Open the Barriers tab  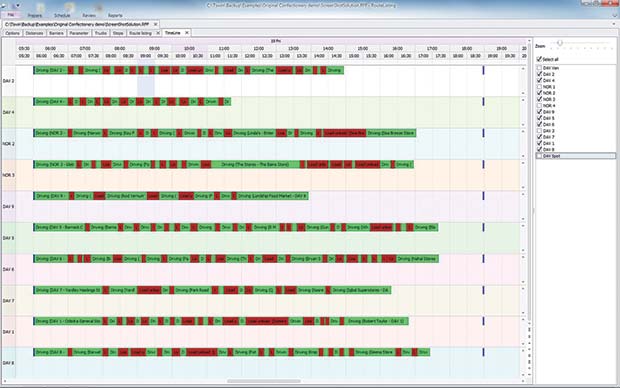(x=56, y=33)
